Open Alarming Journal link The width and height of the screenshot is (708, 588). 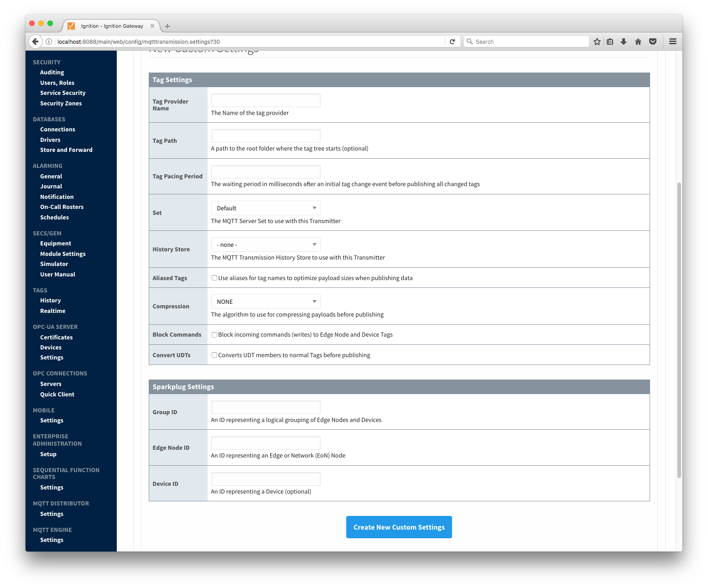(51, 187)
